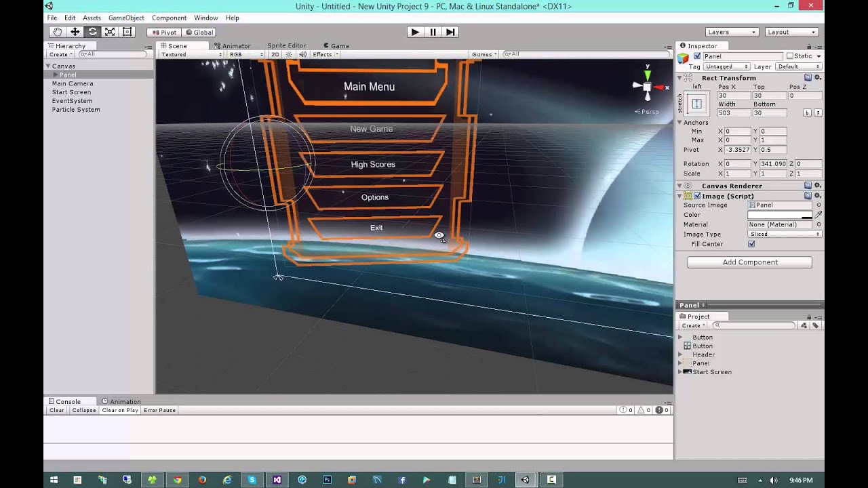Viewport: 868px width, 488px height.
Task: Toggle the Static checkbox
Action: (789, 56)
